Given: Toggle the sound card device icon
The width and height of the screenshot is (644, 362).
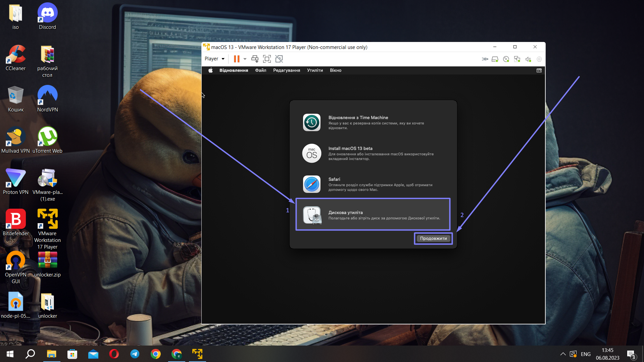Looking at the screenshot, I should coord(528,59).
